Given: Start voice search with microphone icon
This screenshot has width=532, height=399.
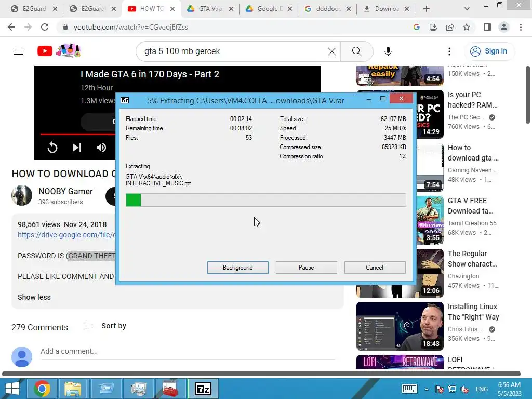Looking at the screenshot, I should point(388,51).
